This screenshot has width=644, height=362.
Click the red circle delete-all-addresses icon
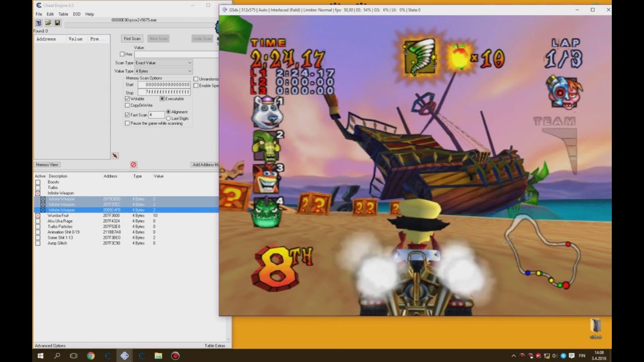(133, 164)
